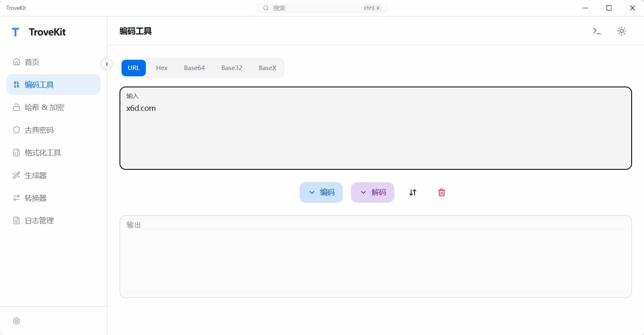
Task: Swap input and output with the arrows icon
Action: point(412,192)
